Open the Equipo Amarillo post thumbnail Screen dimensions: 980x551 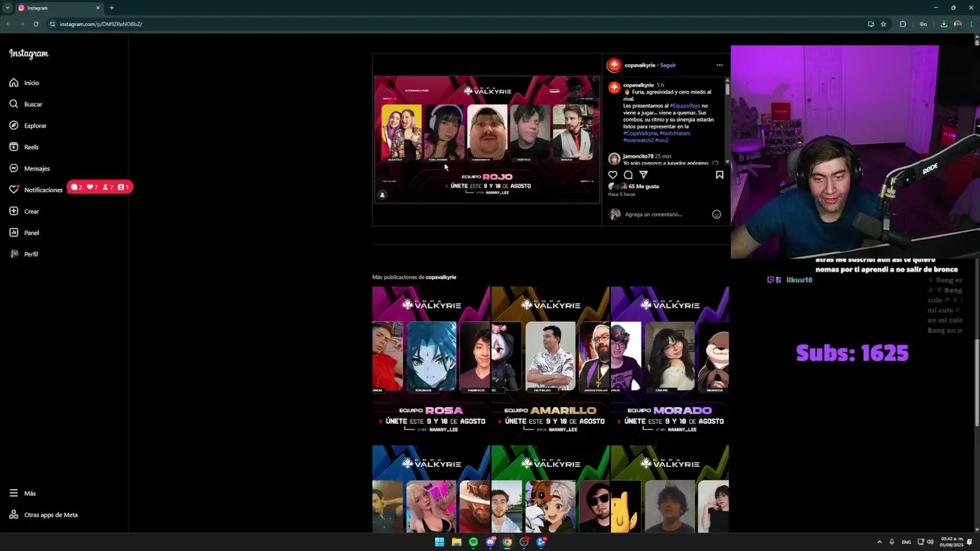tap(550, 365)
